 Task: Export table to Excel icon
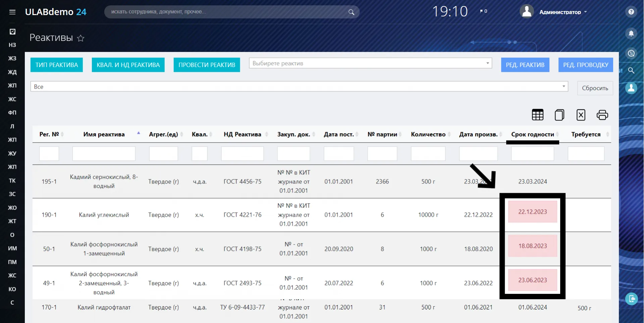point(581,115)
